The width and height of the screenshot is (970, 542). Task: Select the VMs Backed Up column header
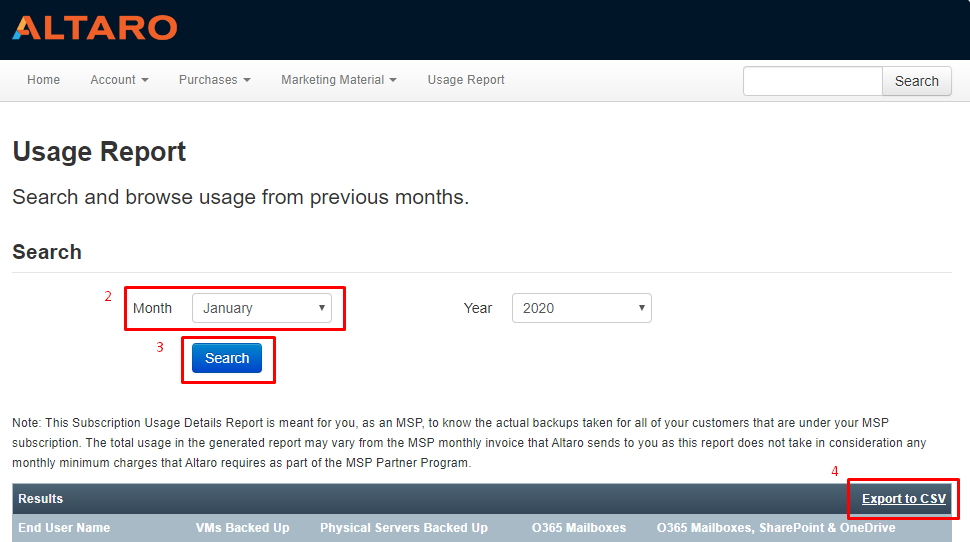(x=242, y=528)
